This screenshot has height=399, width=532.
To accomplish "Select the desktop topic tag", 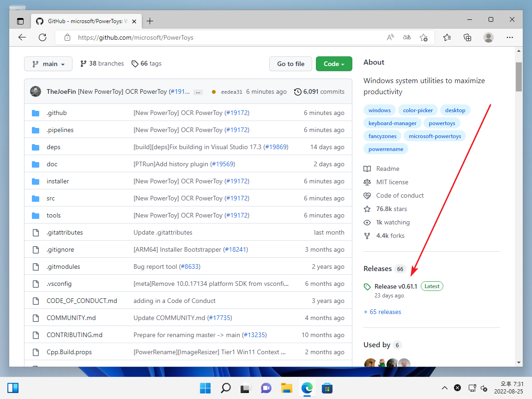I will click(x=455, y=110).
